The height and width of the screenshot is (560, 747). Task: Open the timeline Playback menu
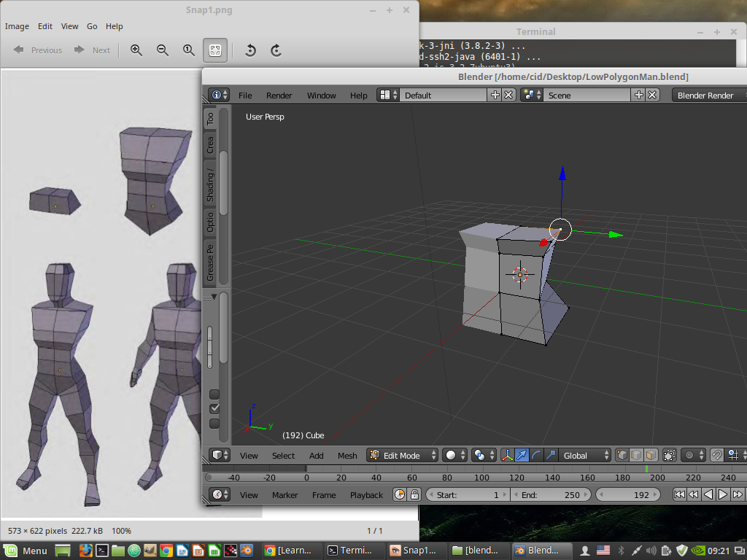coord(366,495)
